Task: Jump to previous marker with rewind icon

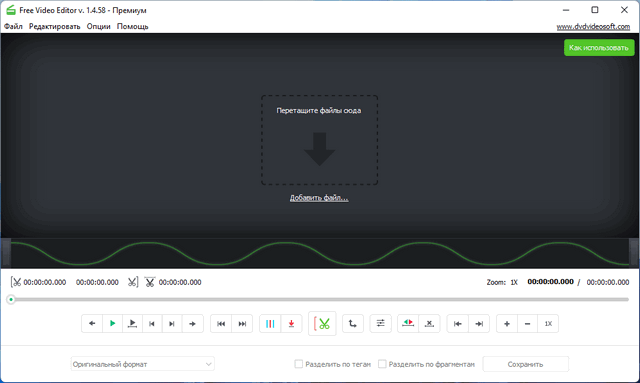Action: [221, 323]
